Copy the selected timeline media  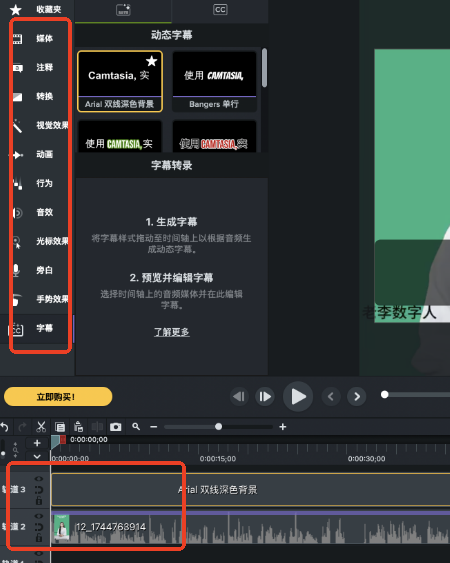tap(60, 427)
